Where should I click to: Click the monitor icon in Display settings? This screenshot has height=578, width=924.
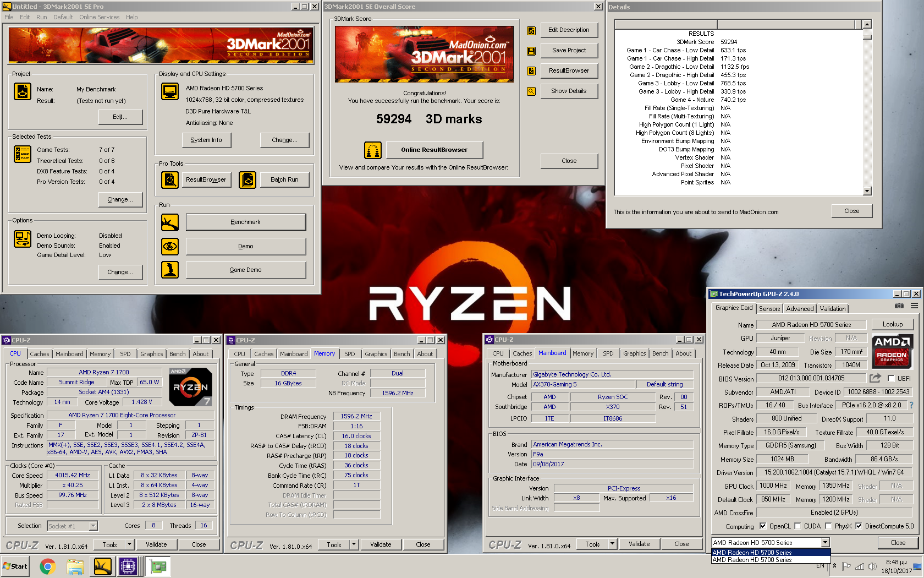(x=170, y=91)
